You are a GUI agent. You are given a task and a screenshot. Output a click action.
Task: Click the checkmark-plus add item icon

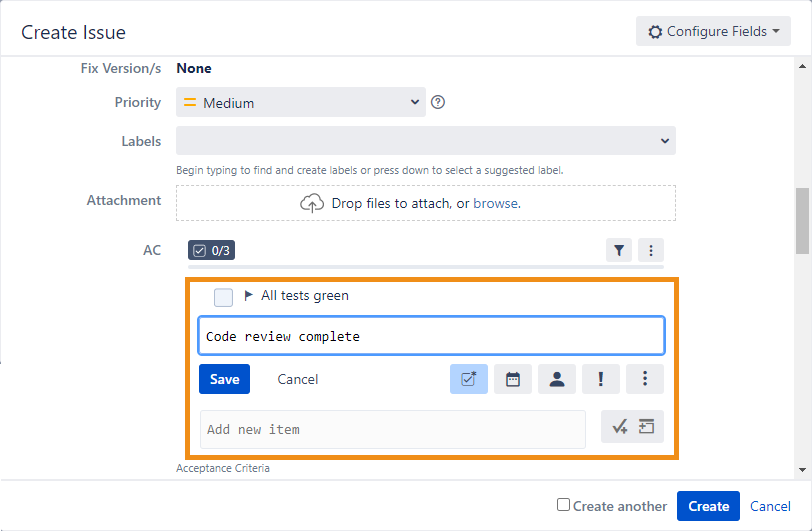click(x=620, y=428)
